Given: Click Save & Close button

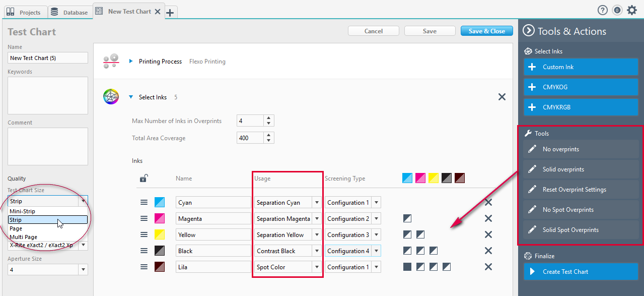Looking at the screenshot, I should tap(487, 31).
